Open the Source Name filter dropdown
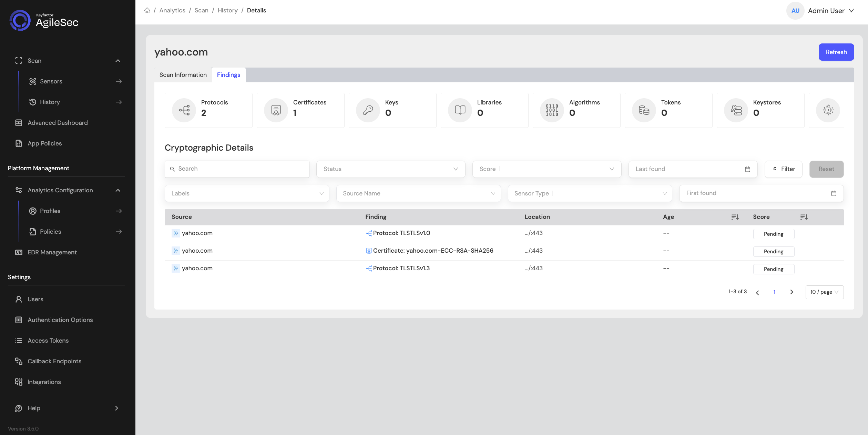The image size is (868, 435). [x=418, y=193]
